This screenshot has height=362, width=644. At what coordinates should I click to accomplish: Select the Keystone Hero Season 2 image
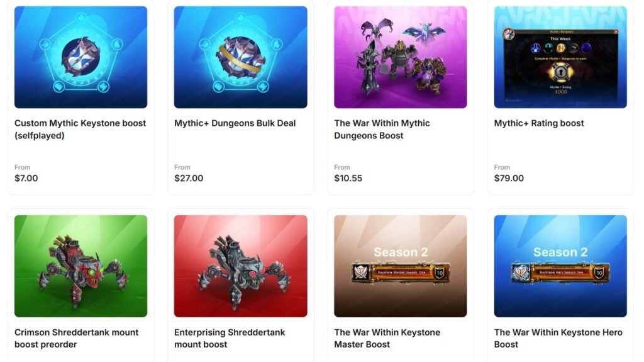pos(560,266)
